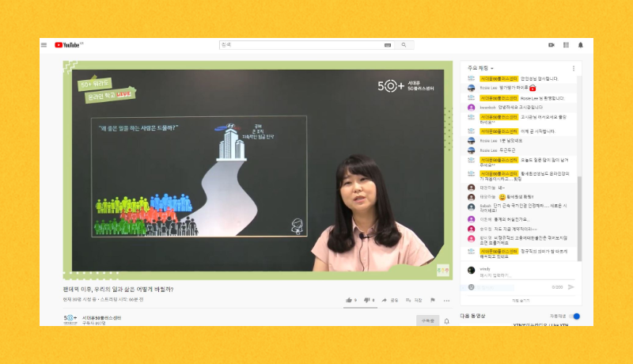633x364 pixels.
Task: Go to the YouTube home logo
Action: pos(69,45)
